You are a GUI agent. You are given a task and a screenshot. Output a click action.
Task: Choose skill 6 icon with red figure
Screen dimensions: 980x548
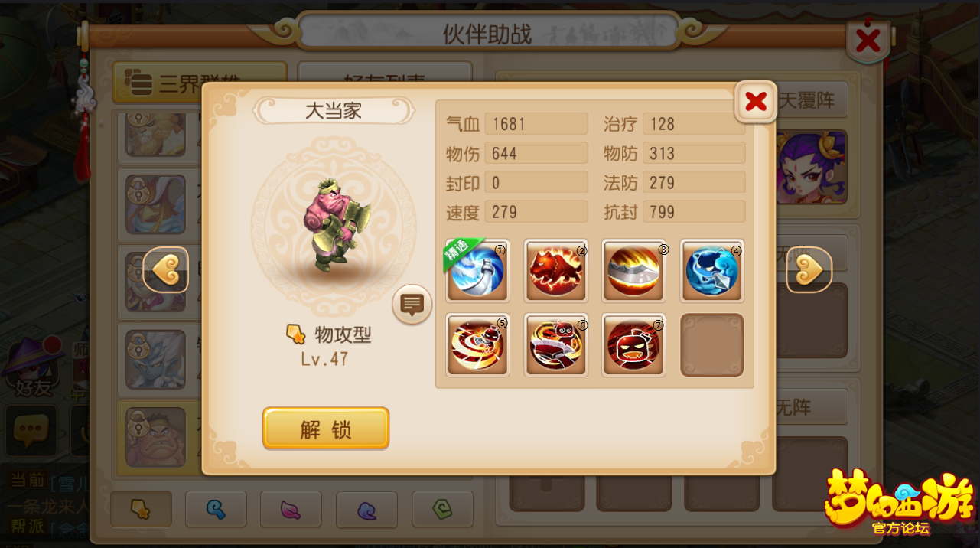556,345
